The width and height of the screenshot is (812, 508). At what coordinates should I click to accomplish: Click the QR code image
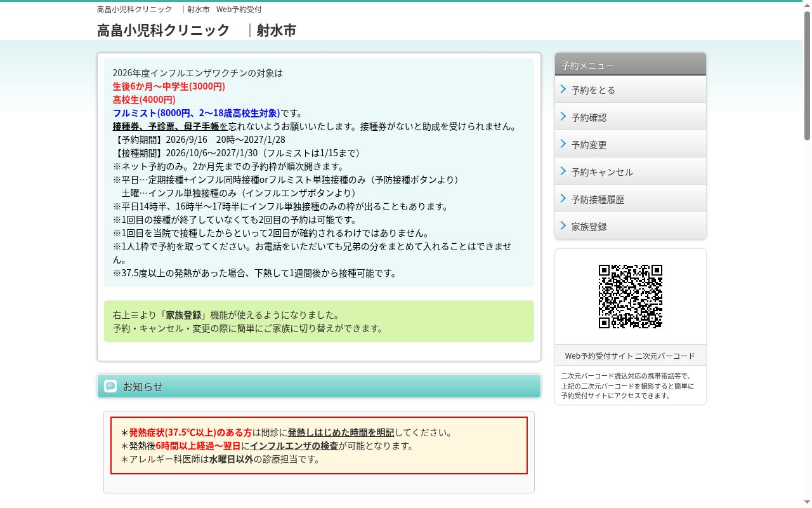631,297
